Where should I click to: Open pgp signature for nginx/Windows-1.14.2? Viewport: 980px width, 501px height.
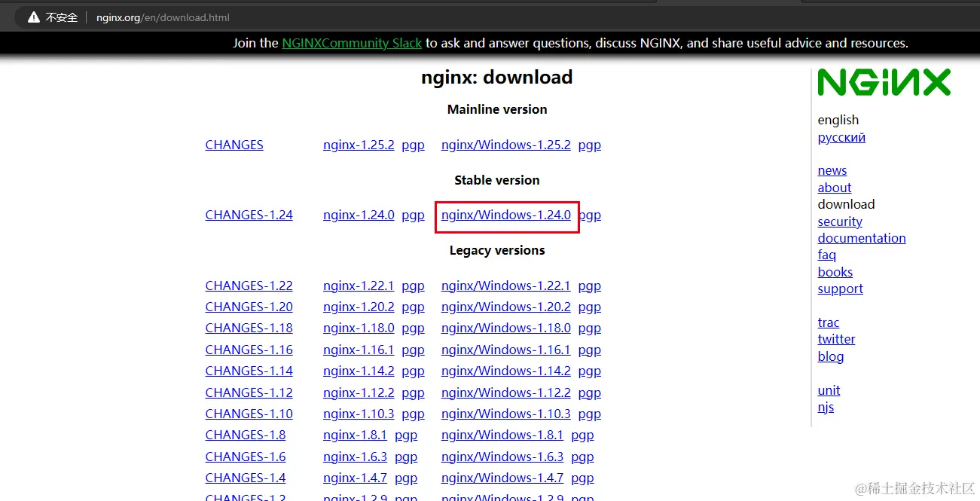point(590,371)
